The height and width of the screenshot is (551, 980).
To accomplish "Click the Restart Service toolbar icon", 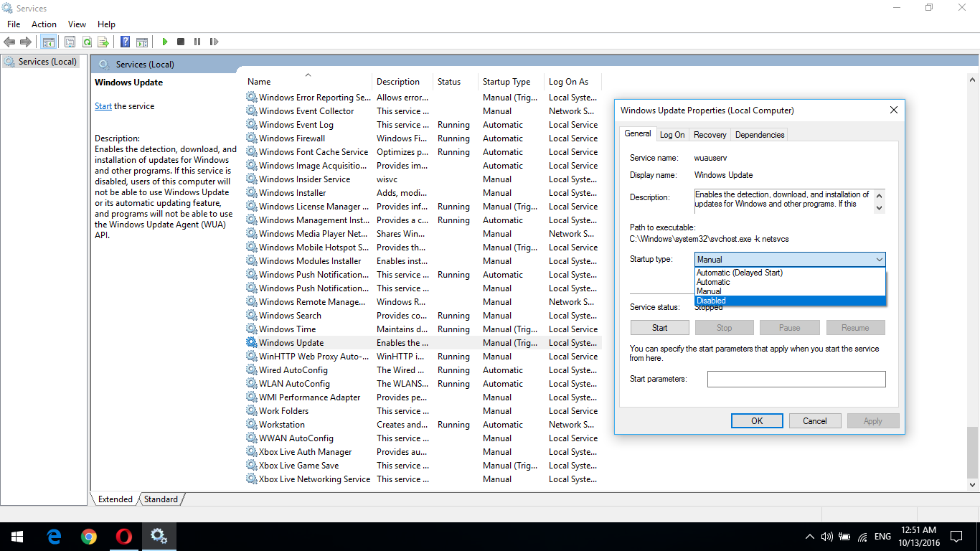I will coord(214,42).
